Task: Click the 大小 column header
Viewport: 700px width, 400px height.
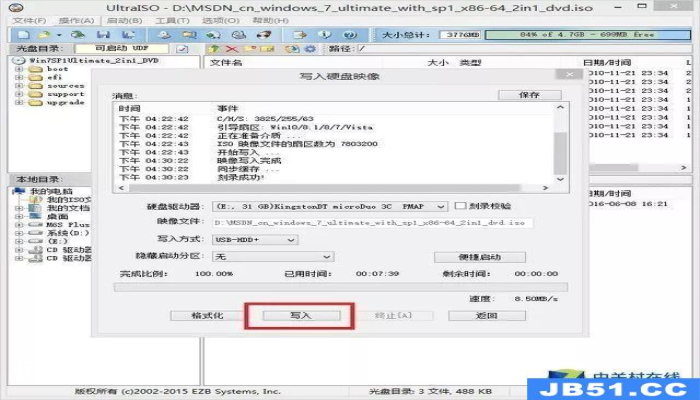Action: [438, 63]
